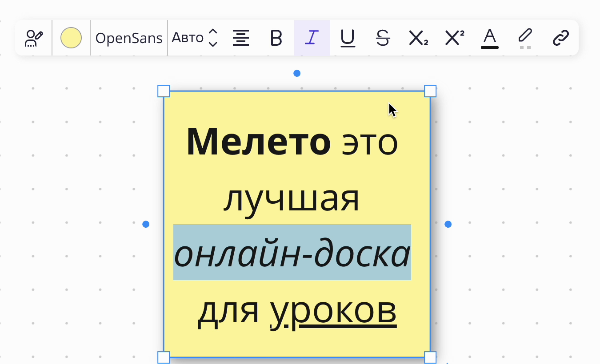Image resolution: width=600 pixels, height=364 pixels.
Task: Insert a link on selected text
Action: click(x=561, y=38)
